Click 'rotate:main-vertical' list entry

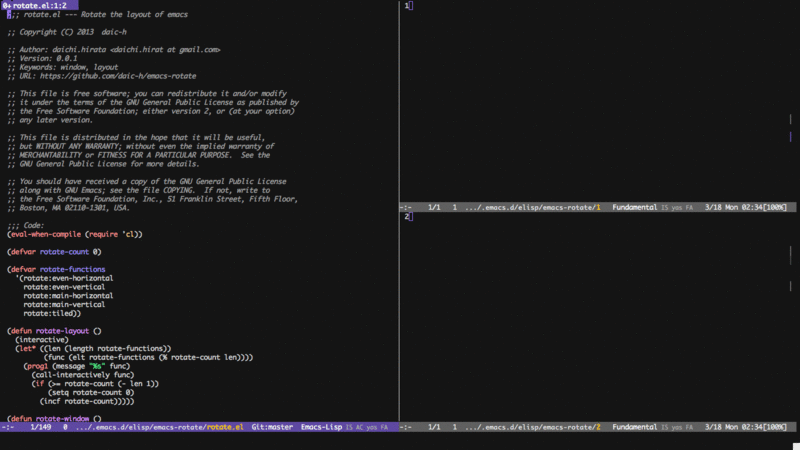pos(64,305)
